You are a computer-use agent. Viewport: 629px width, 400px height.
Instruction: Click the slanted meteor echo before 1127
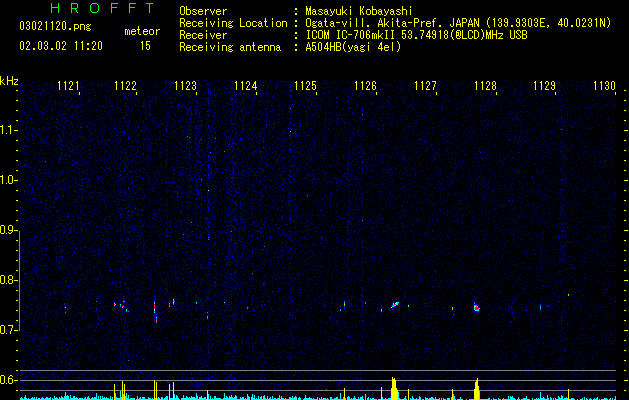tap(395, 305)
